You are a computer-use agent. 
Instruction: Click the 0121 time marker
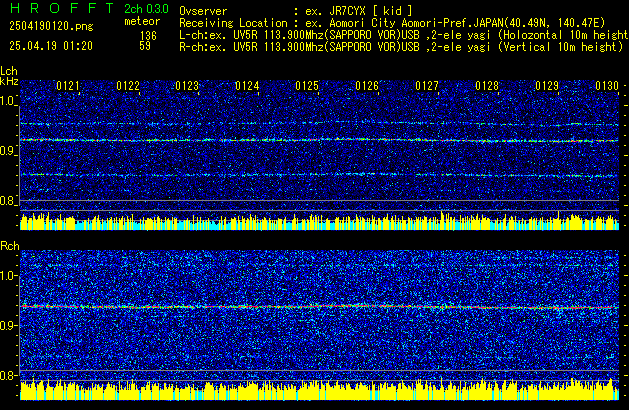pos(68,86)
